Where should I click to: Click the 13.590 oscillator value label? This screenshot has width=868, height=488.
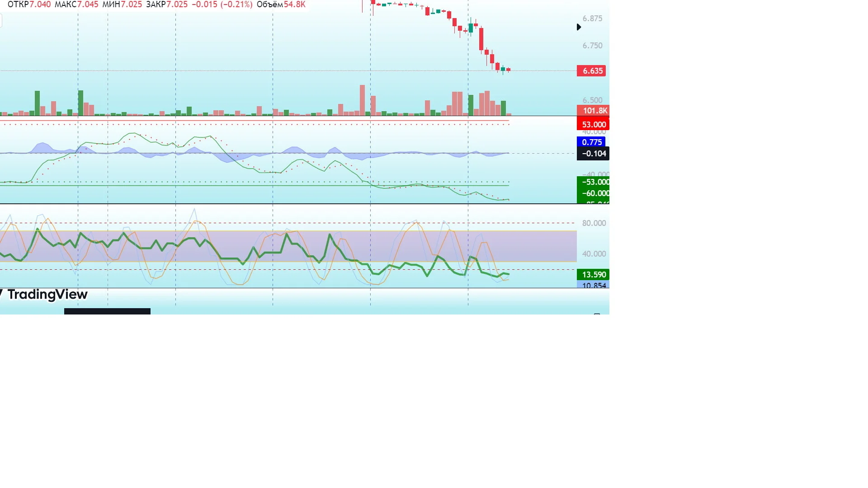click(593, 275)
